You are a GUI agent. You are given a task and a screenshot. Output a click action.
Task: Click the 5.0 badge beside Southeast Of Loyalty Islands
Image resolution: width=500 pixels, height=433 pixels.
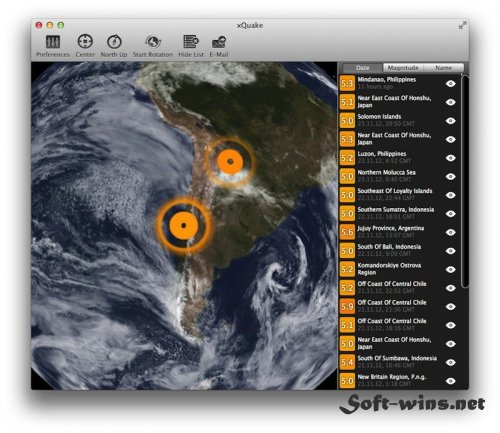(347, 195)
